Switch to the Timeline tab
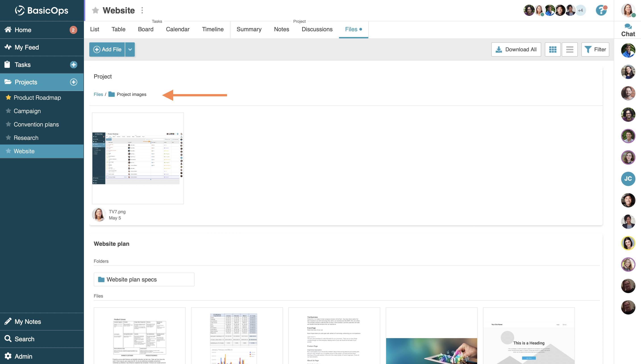641x364 pixels. pyautogui.click(x=212, y=29)
